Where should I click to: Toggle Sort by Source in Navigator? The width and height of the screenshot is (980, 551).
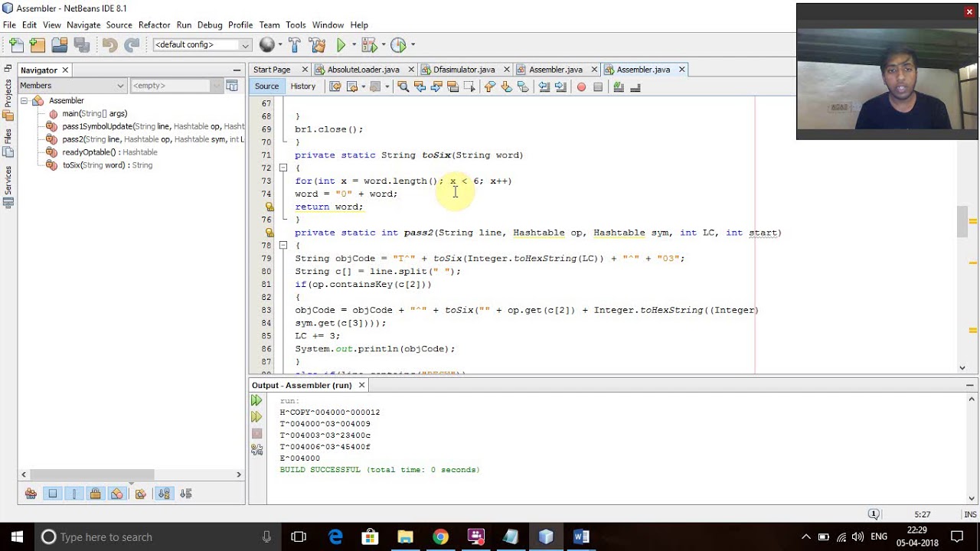185,494
